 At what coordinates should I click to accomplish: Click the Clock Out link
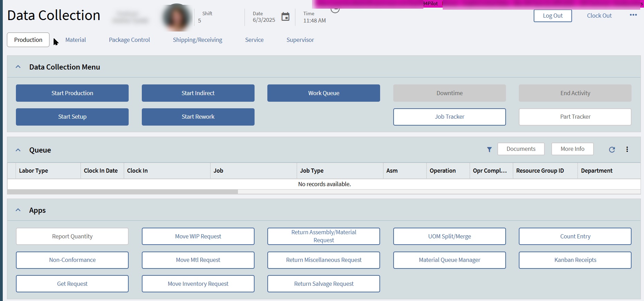coord(599,16)
